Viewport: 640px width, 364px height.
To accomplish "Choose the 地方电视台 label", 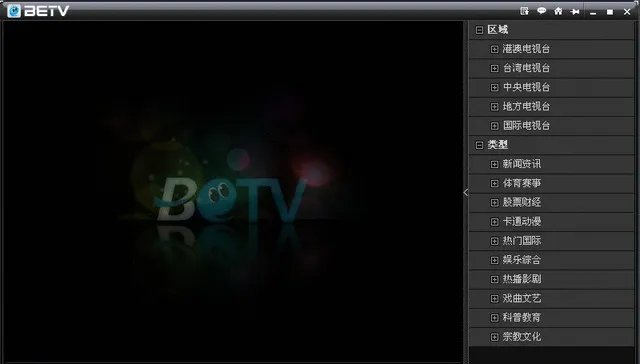I will click(526, 107).
